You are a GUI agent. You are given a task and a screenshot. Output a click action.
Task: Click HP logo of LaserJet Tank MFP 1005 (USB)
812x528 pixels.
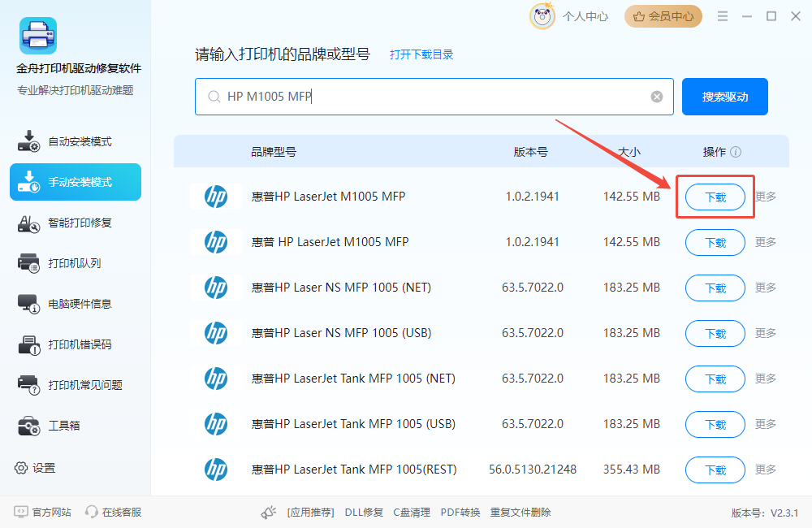point(216,424)
